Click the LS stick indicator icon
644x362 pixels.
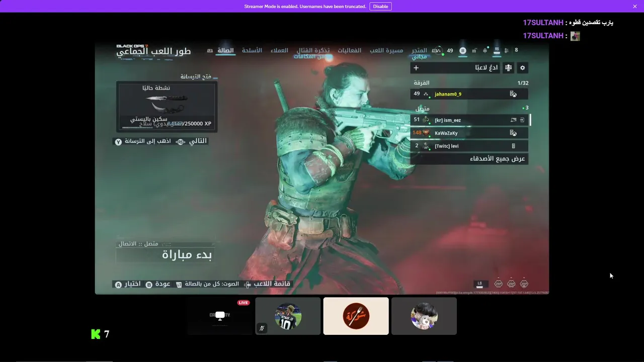coord(479,284)
